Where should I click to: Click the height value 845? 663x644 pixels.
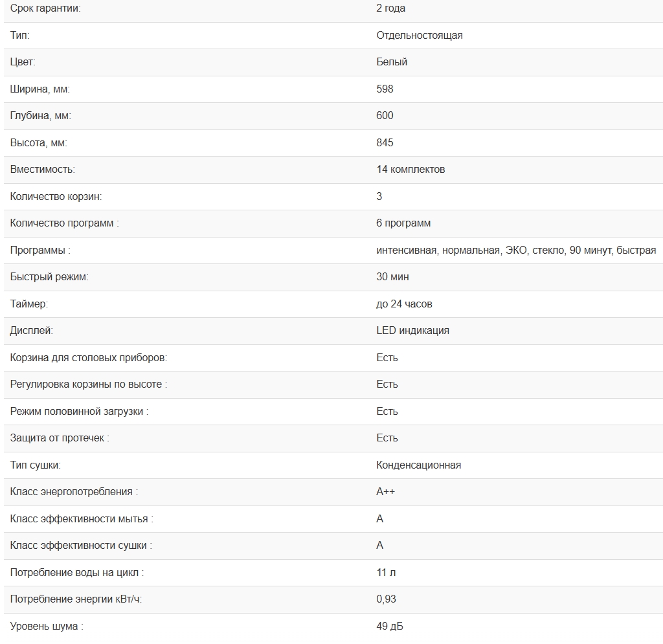tap(385, 143)
